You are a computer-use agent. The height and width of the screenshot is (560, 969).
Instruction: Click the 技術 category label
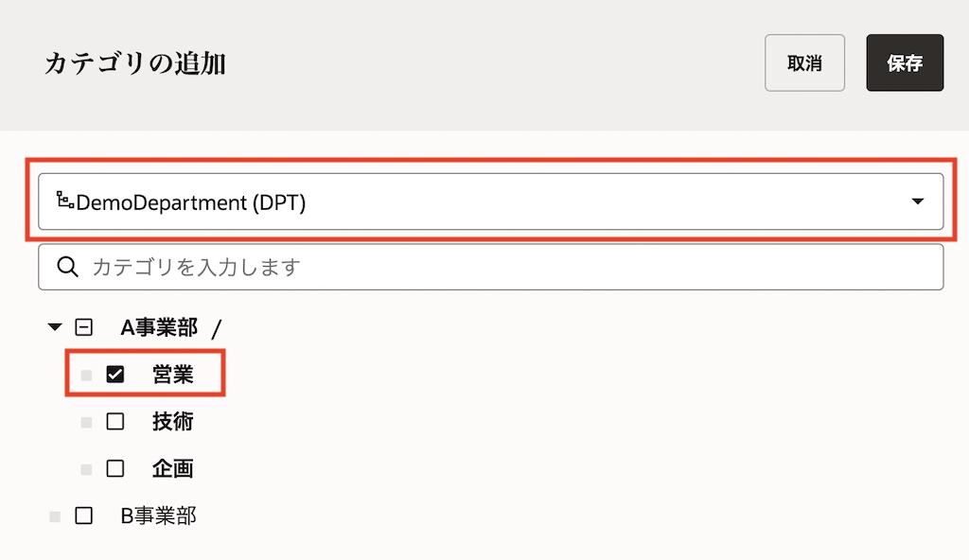(173, 422)
